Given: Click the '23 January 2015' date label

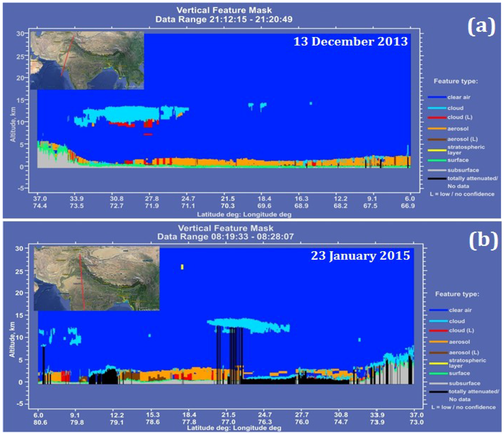Looking at the screenshot, I should point(360,256).
